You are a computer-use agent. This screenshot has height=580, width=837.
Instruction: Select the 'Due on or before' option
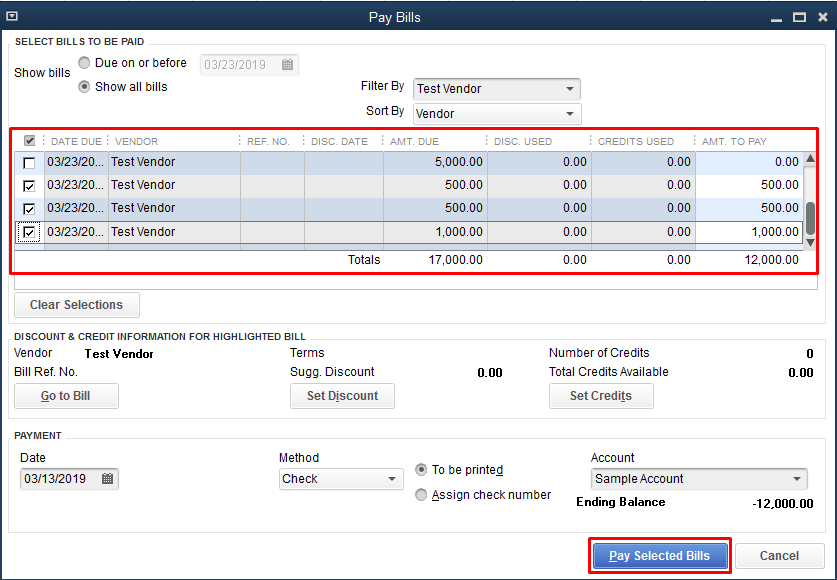click(85, 63)
